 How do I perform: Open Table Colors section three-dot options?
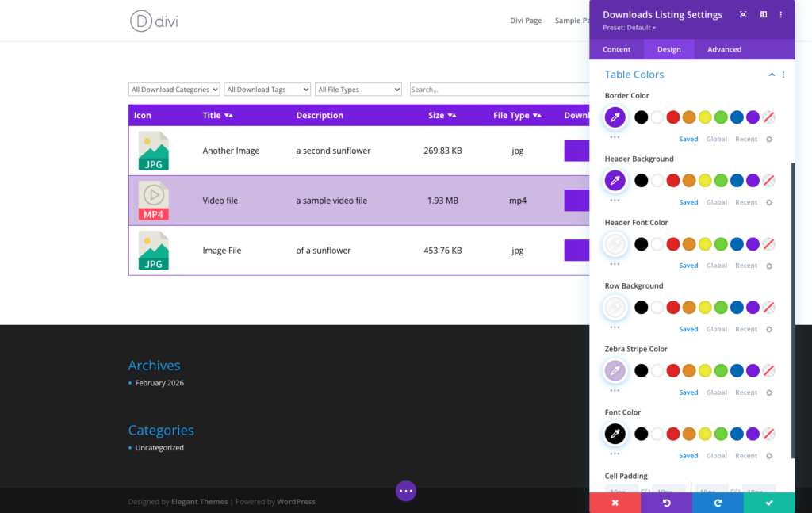(x=783, y=75)
